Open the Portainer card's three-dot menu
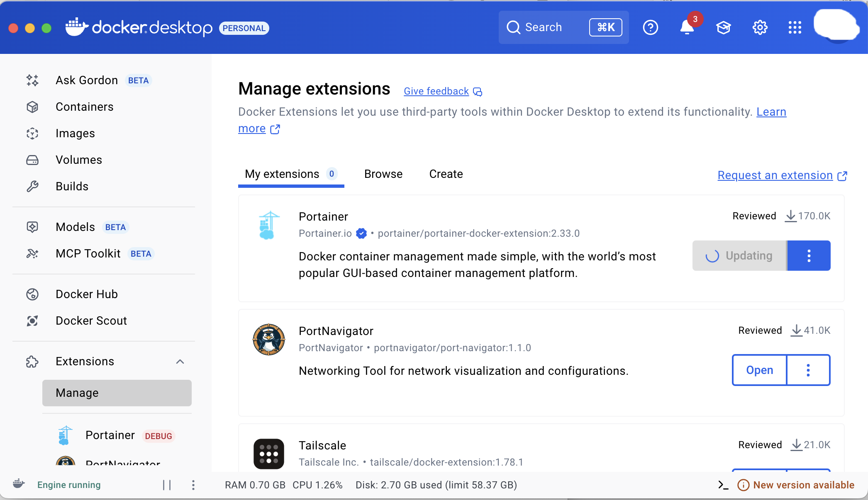The height and width of the screenshot is (500, 868). point(809,255)
